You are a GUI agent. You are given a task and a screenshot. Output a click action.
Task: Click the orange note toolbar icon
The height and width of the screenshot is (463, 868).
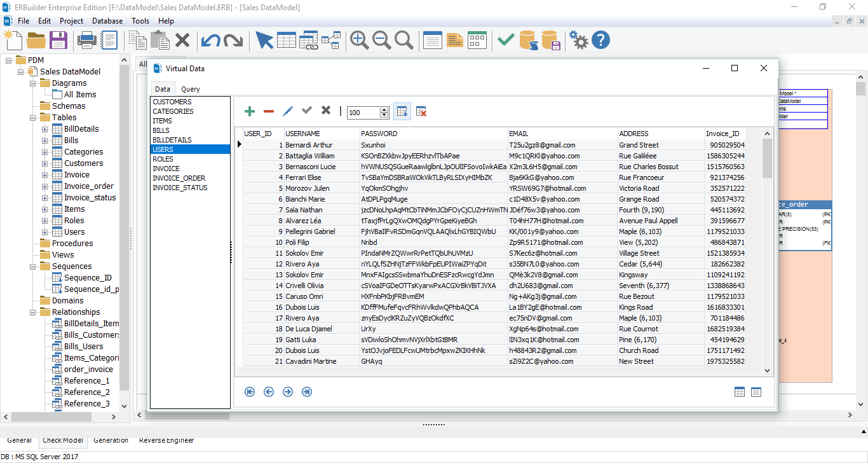point(454,40)
